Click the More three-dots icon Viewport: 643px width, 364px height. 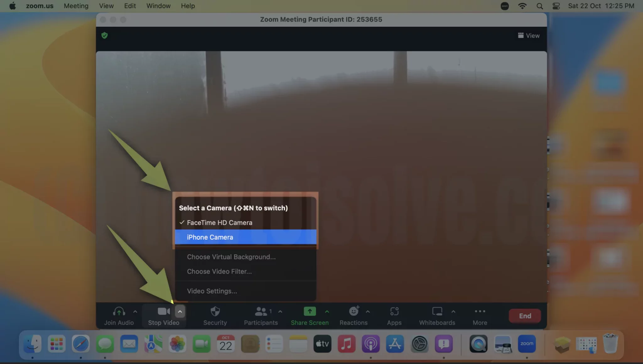480,311
